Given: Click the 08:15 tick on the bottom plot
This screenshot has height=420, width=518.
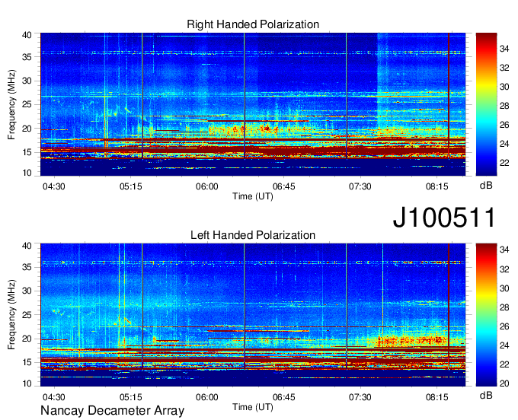Looking at the screenshot, I should pos(436,397).
